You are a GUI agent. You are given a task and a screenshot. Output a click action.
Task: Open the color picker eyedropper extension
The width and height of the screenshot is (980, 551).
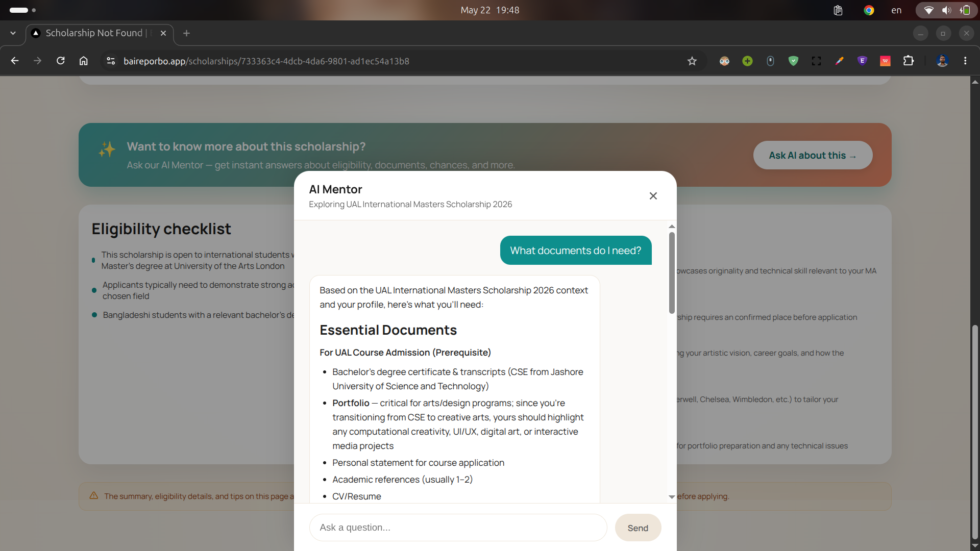click(x=839, y=61)
